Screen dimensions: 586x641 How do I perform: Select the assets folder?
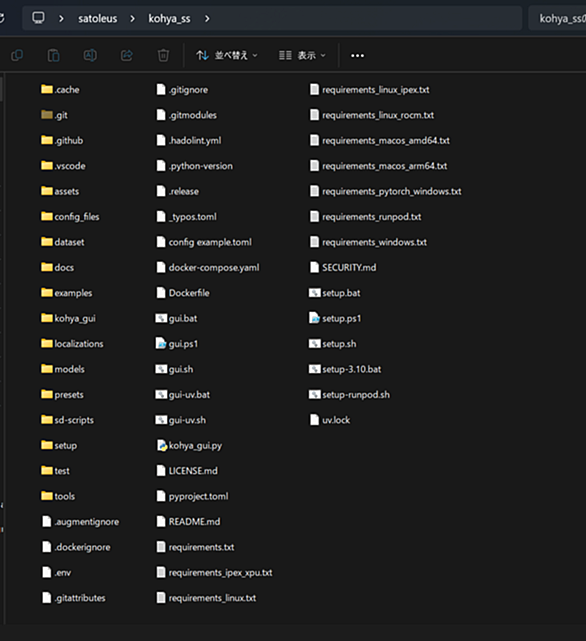pyautogui.click(x=60, y=191)
